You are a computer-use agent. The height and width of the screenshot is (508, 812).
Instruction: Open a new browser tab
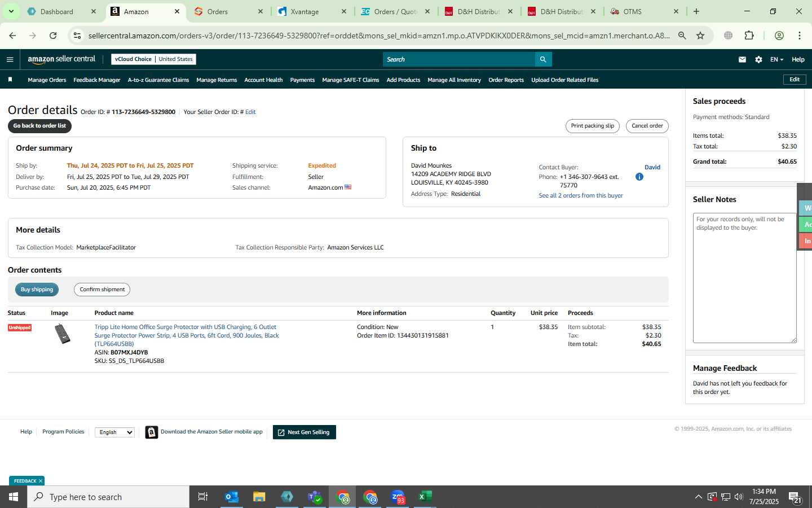(696, 11)
